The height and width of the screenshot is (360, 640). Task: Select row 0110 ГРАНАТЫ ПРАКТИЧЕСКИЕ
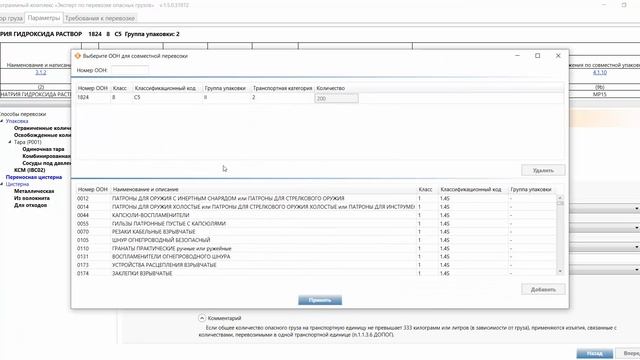click(316, 249)
